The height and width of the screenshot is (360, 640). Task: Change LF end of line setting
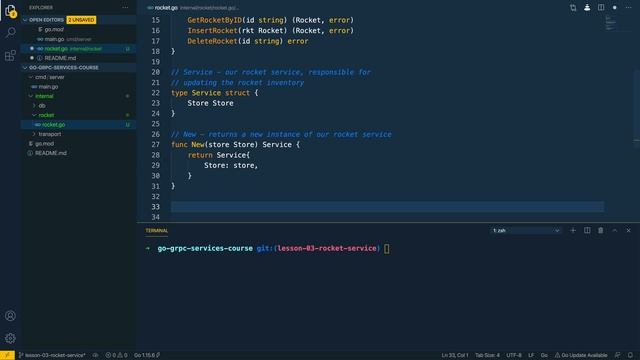click(x=531, y=355)
